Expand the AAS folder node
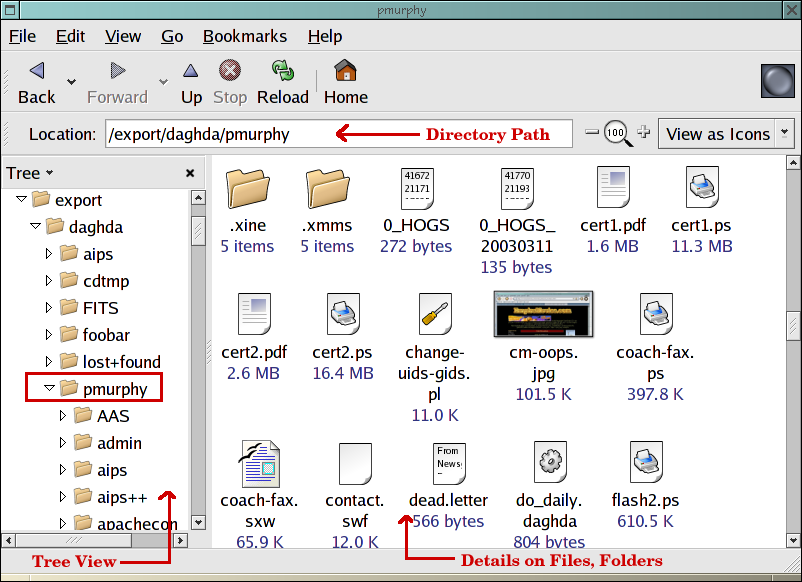The image size is (802, 582). pos(62,415)
